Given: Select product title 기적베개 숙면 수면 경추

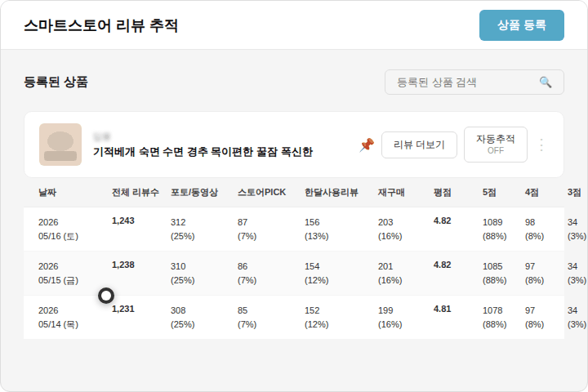Looking at the screenshot, I should 203,152.
